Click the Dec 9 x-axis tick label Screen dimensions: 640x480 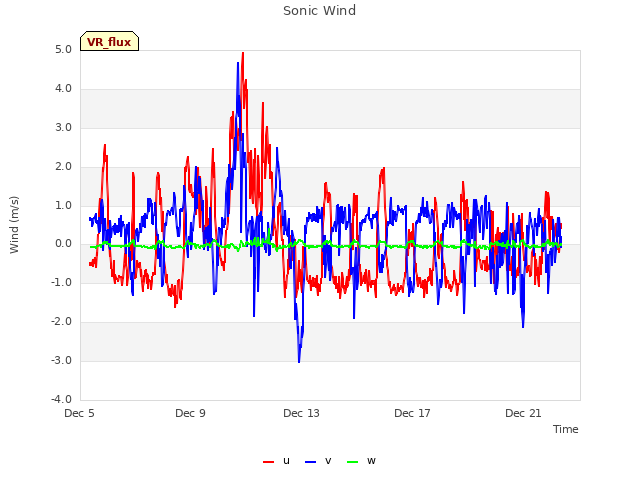click(190, 413)
